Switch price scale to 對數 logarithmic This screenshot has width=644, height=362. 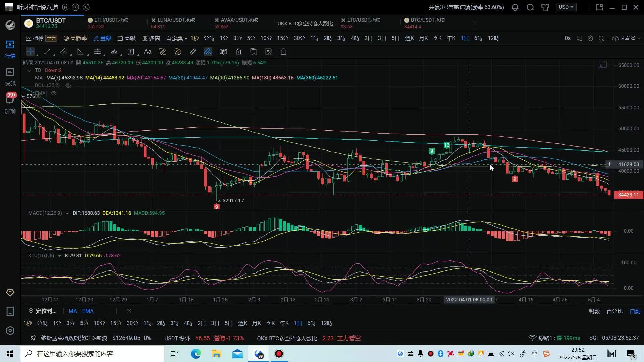(594, 311)
